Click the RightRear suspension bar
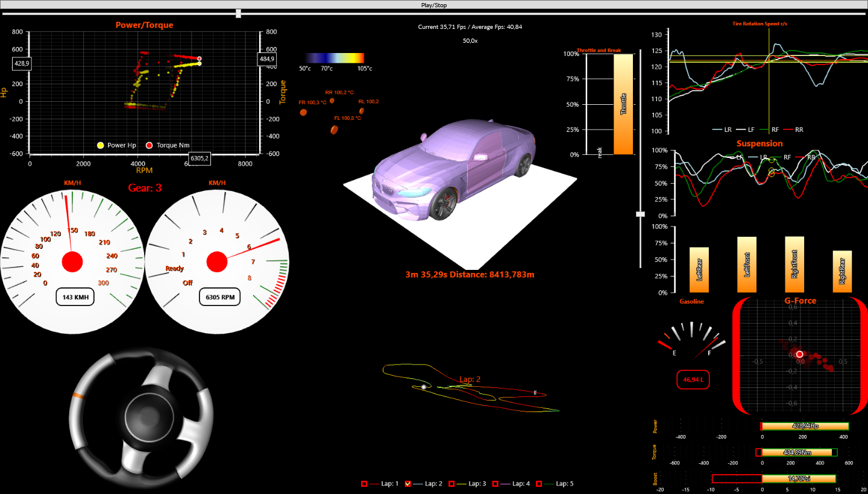868x494 pixels. click(842, 272)
